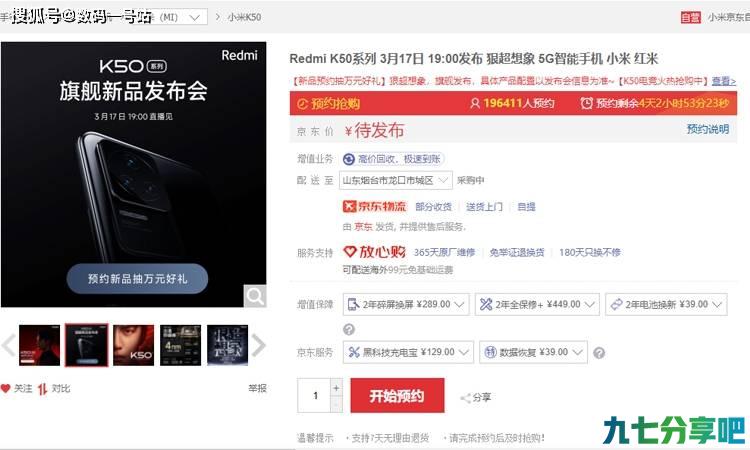Viewport: 750px width, 450px height.
Task: Click the question mark icon below 增值保障
Action: [349, 329]
